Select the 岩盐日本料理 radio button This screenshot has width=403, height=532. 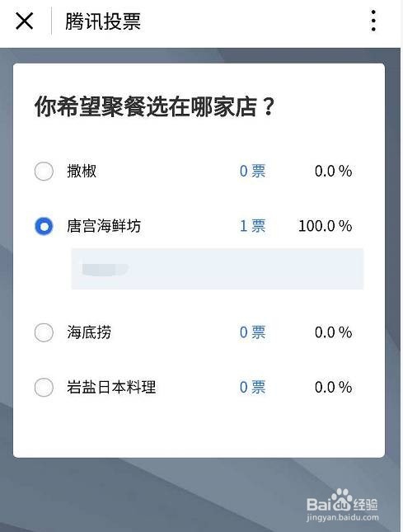[44, 387]
